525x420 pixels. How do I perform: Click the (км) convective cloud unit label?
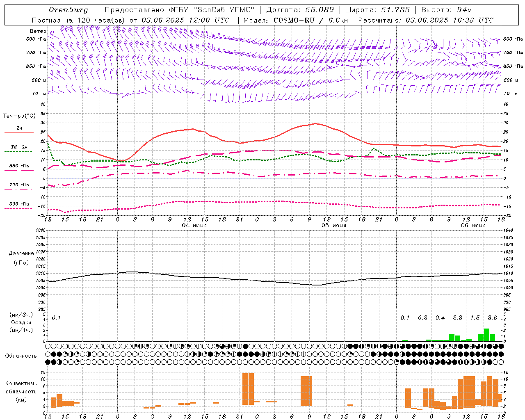coord(21,399)
